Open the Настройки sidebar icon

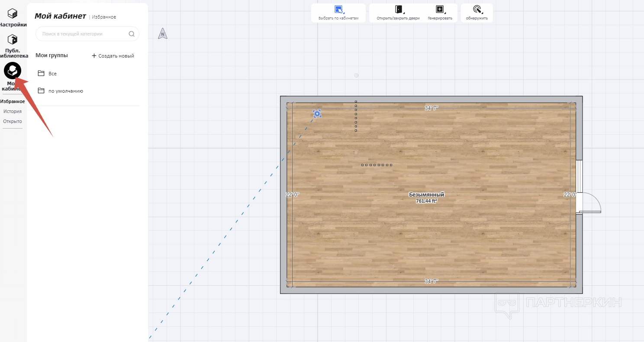pyautogui.click(x=13, y=13)
